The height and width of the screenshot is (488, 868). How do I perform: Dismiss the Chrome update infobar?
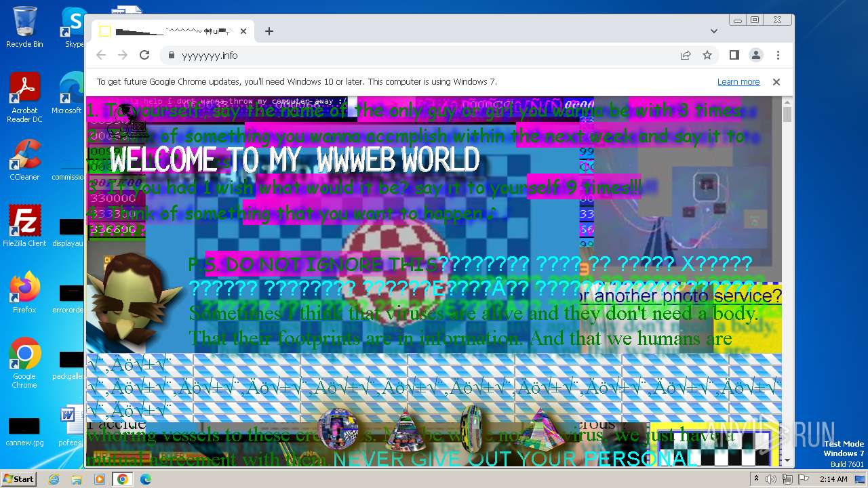click(776, 82)
